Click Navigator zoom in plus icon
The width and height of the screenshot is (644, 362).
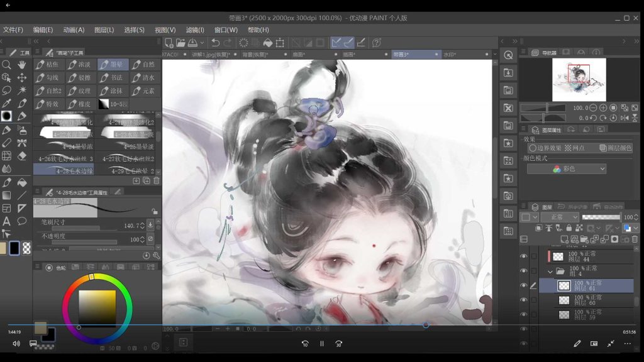(x=603, y=107)
